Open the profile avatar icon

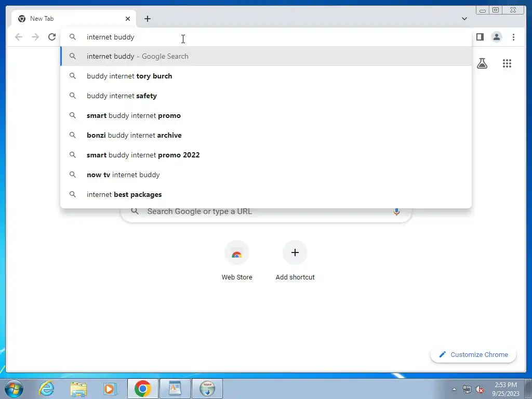pyautogui.click(x=496, y=37)
